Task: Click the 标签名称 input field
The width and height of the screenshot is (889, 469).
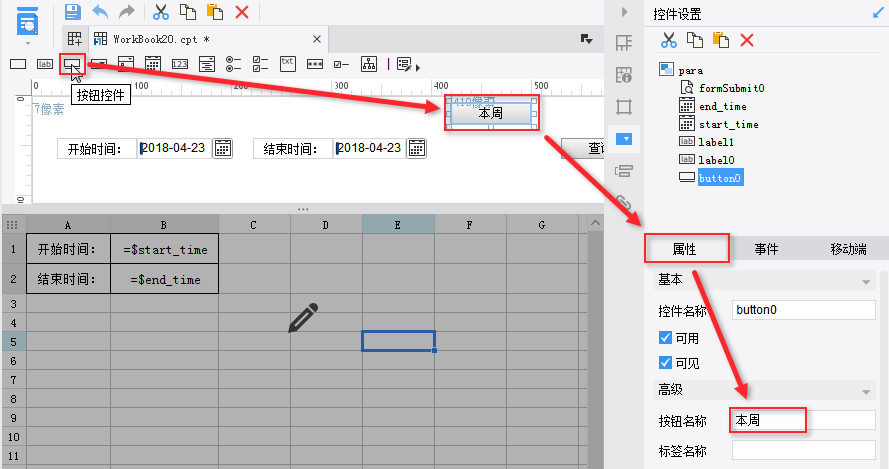Action: tap(803, 450)
